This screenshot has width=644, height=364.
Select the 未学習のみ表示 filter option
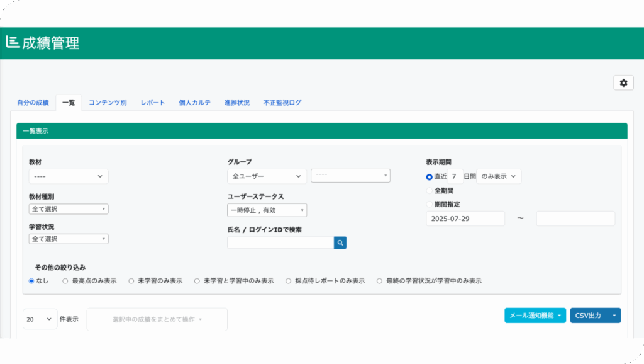(x=131, y=280)
